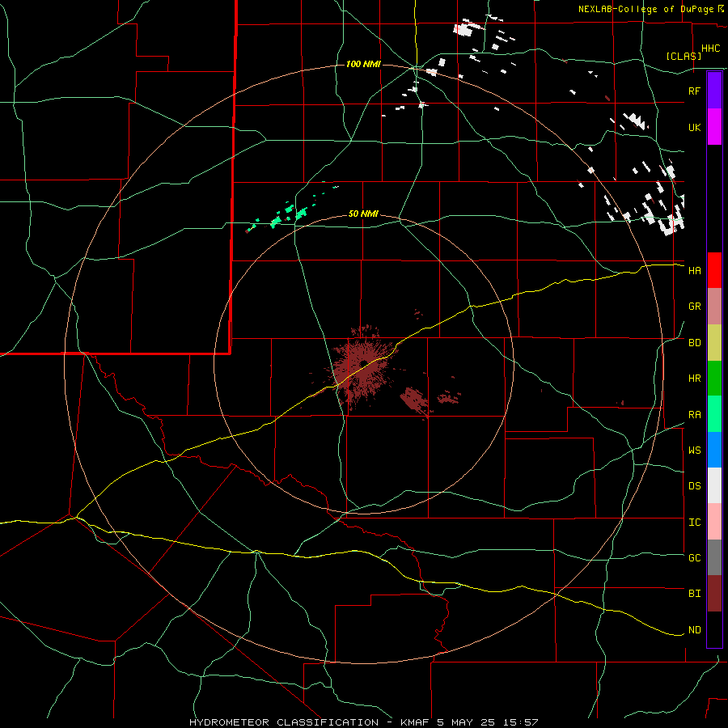Click the WS blue legend swatch

point(714,450)
